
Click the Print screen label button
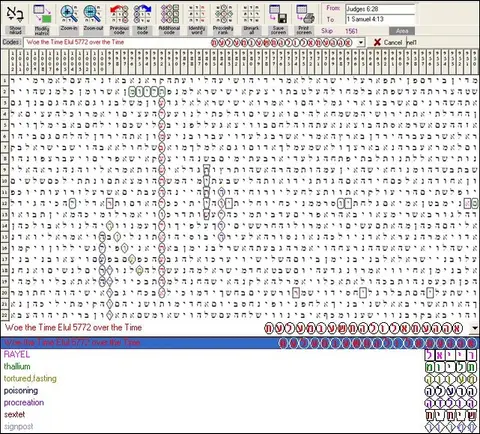[x=304, y=30]
